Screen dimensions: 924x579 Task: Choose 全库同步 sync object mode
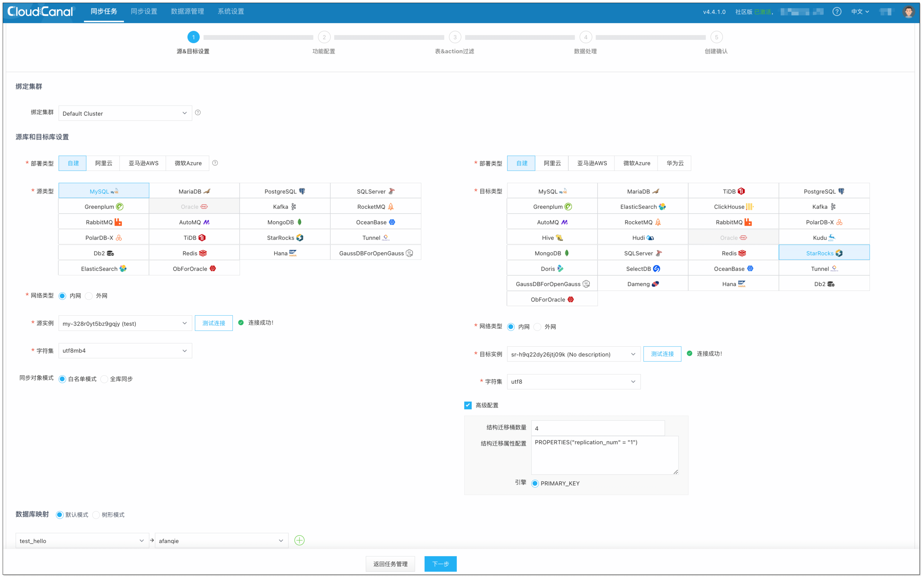pos(104,379)
